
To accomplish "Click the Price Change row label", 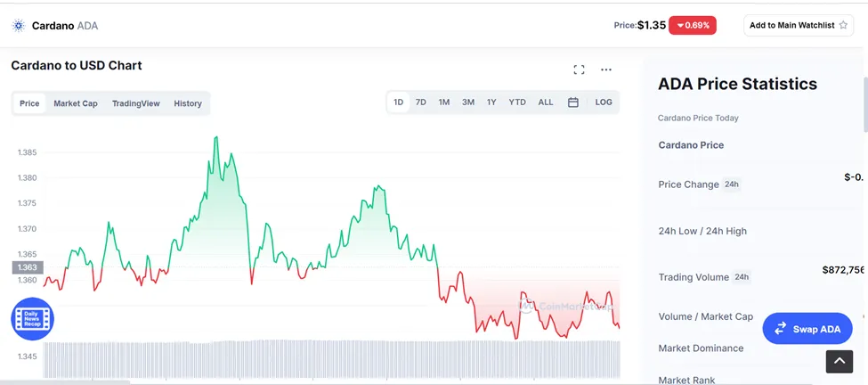I will [689, 184].
